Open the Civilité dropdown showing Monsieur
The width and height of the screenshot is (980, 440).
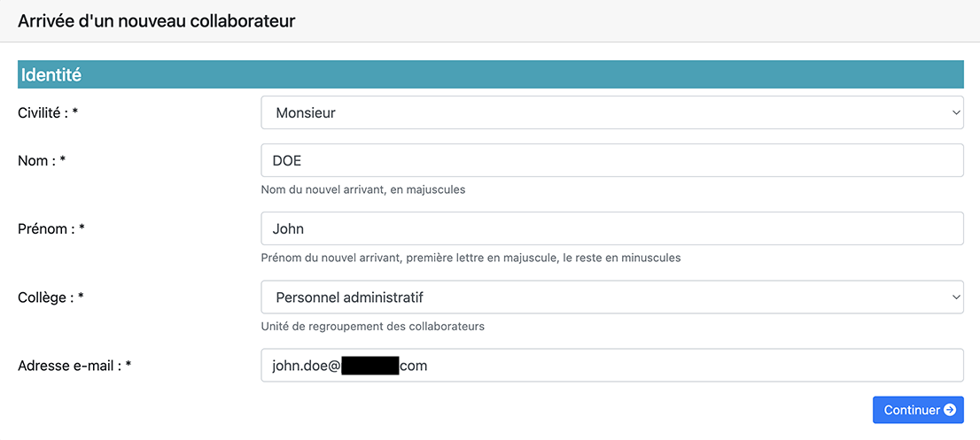click(x=611, y=113)
